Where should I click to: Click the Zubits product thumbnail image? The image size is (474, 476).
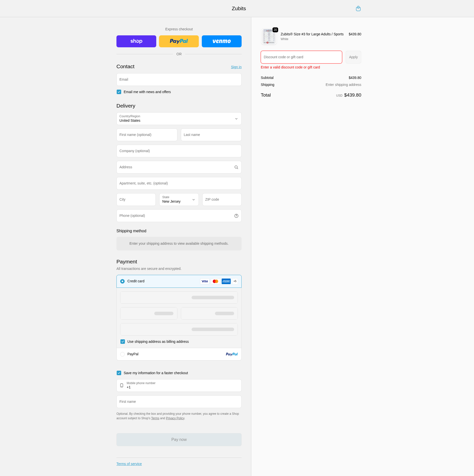[x=269, y=37]
